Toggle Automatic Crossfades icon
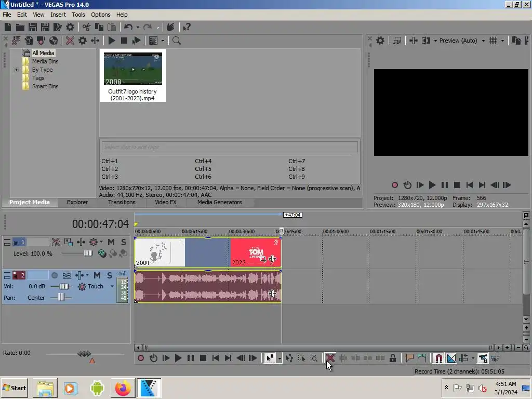 [451, 358]
